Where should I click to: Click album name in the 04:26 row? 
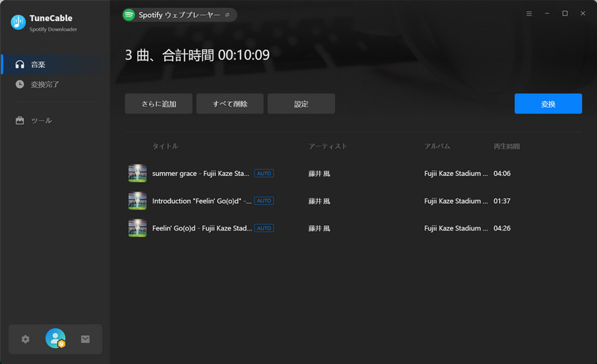pyautogui.click(x=456, y=228)
